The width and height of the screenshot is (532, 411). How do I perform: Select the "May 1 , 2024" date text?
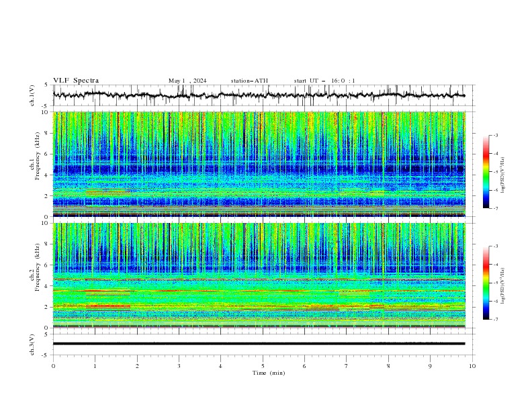point(187,81)
